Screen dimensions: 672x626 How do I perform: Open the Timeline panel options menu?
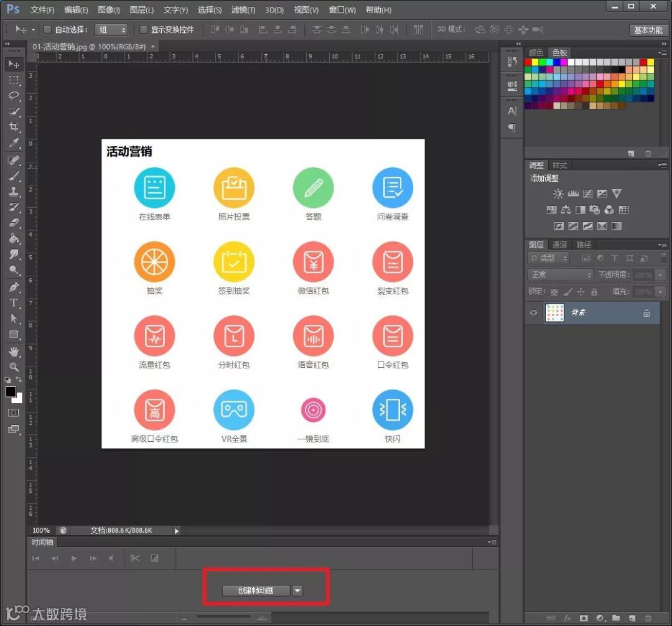point(492,542)
